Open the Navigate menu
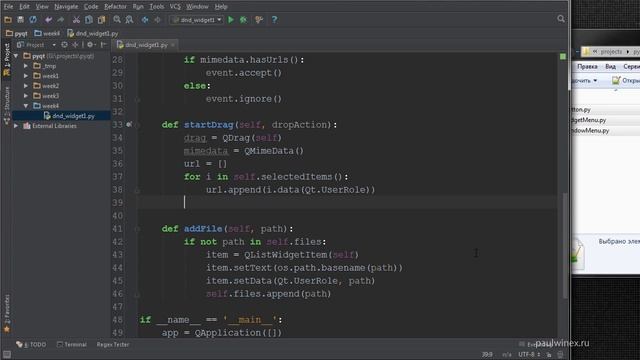This screenshot has width=640, height=360. coord(66,7)
